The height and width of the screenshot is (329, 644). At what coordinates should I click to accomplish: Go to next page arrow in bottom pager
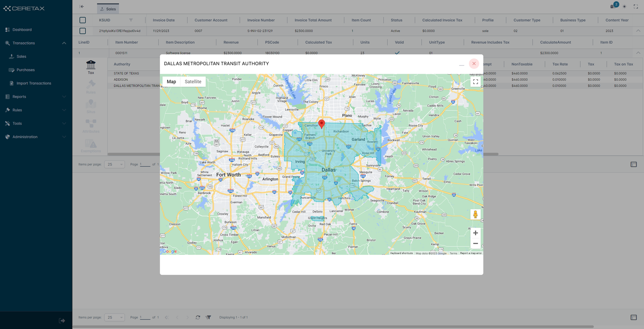pos(188,317)
